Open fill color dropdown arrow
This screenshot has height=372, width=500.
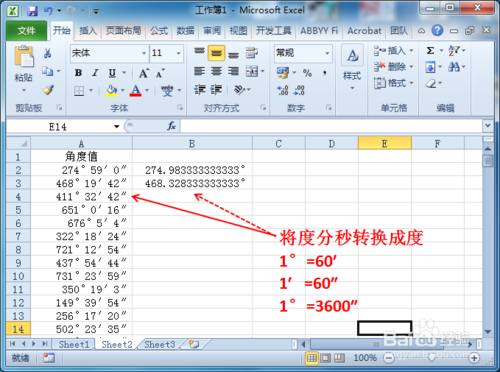[x=122, y=90]
